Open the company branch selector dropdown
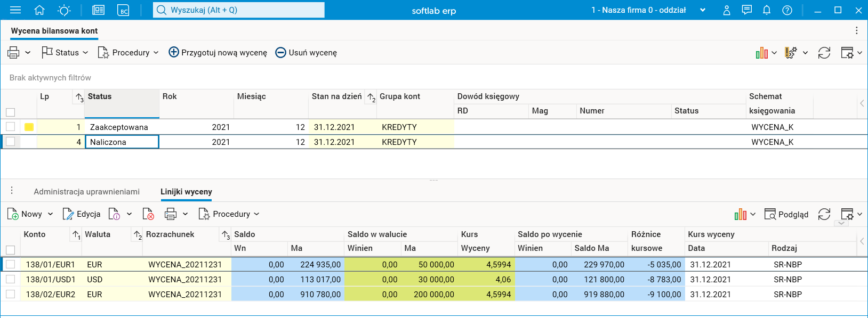This screenshot has width=868, height=318. click(702, 10)
